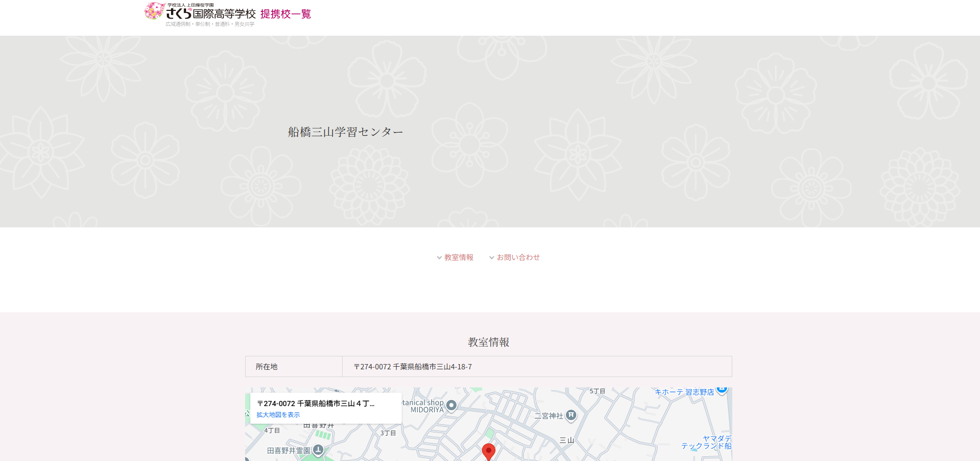Click the ドン・キホーテ 習志野店 shopping marker
Image resolution: width=980 pixels, height=461 pixels.
point(721,390)
